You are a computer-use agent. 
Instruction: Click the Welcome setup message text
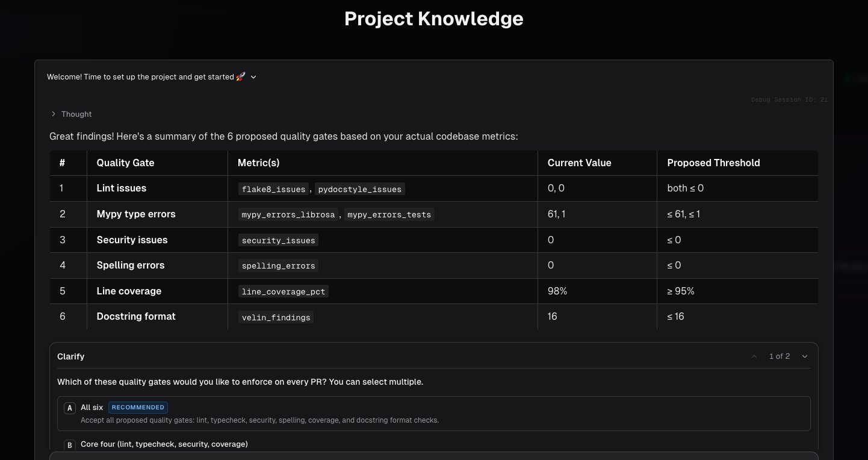[x=146, y=77]
